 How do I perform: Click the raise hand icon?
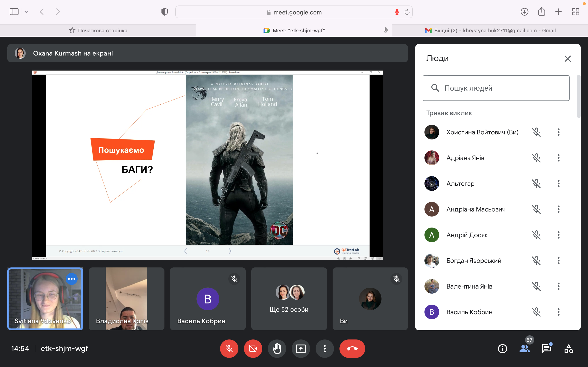277,349
